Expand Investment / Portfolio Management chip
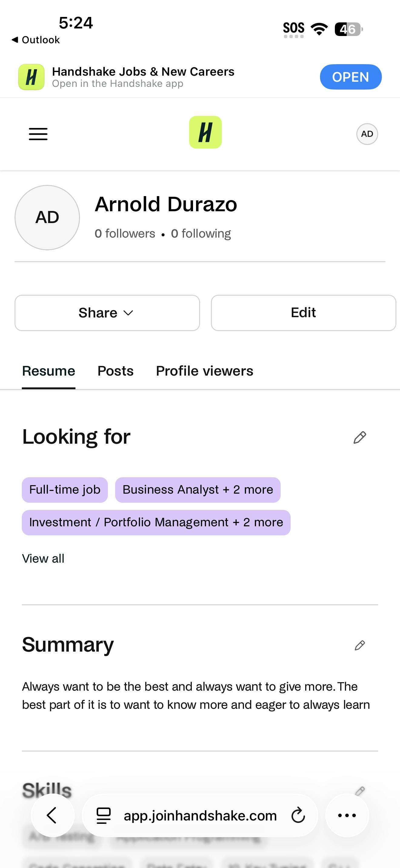Image resolution: width=400 pixels, height=868 pixels. coord(156,523)
